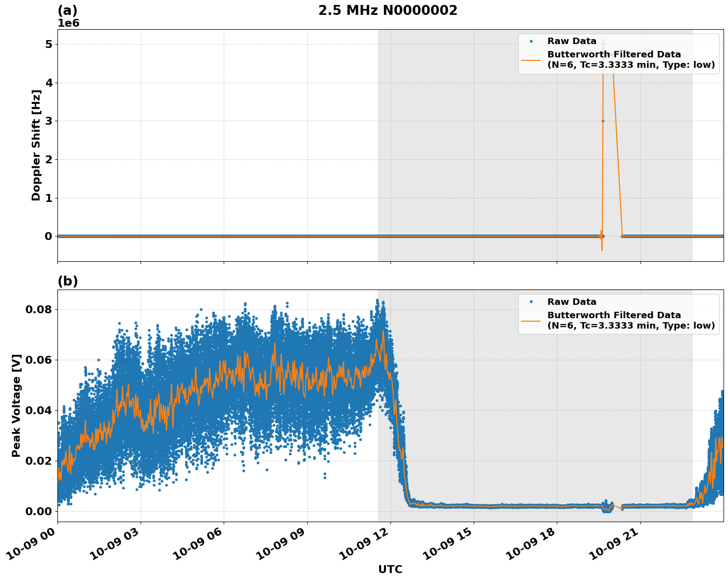This screenshot has width=728, height=580.
Task: Click the "5" tick label on Doppler axis
Action: coord(49,44)
